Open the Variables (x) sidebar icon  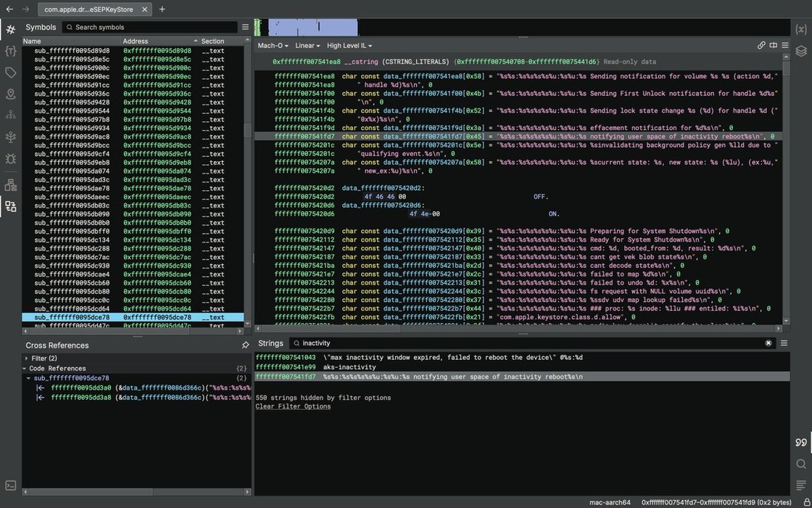[x=800, y=30]
